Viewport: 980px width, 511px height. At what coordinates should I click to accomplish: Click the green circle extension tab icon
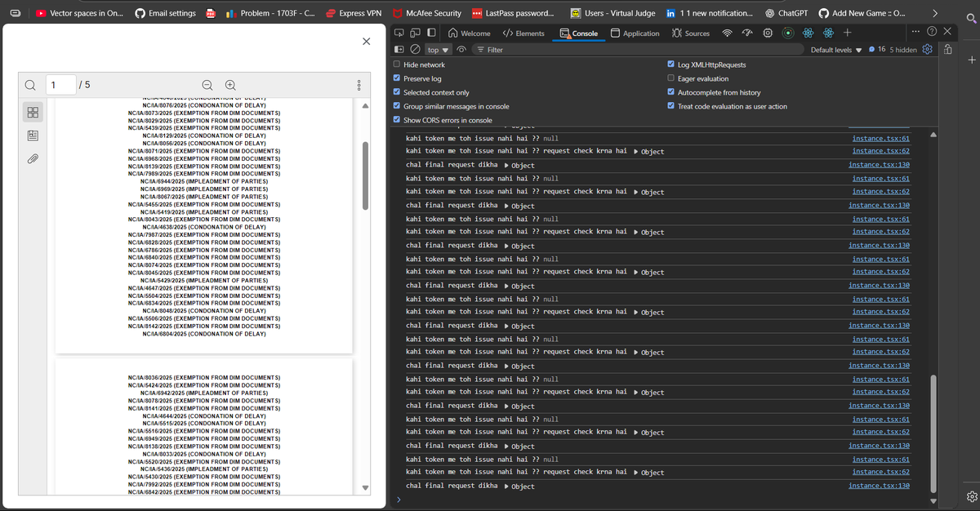(788, 33)
